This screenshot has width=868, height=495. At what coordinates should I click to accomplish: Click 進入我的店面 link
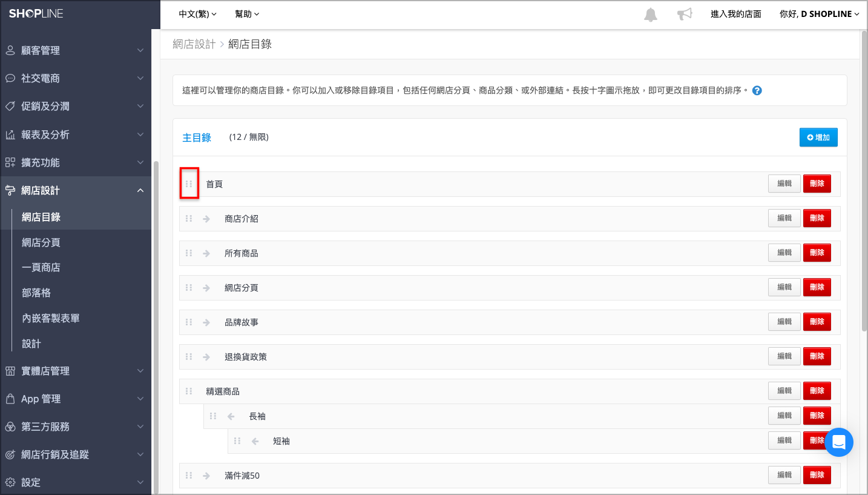click(x=735, y=14)
